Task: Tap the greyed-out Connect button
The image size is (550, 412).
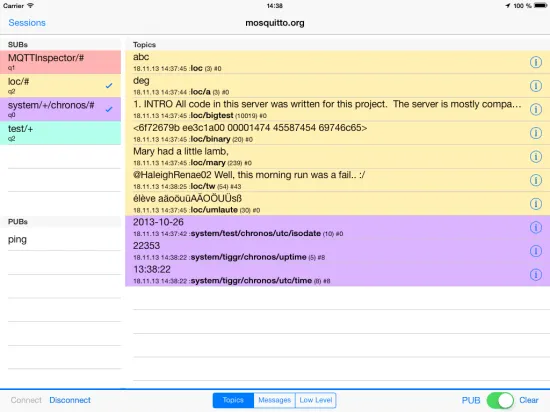Action: [26, 400]
